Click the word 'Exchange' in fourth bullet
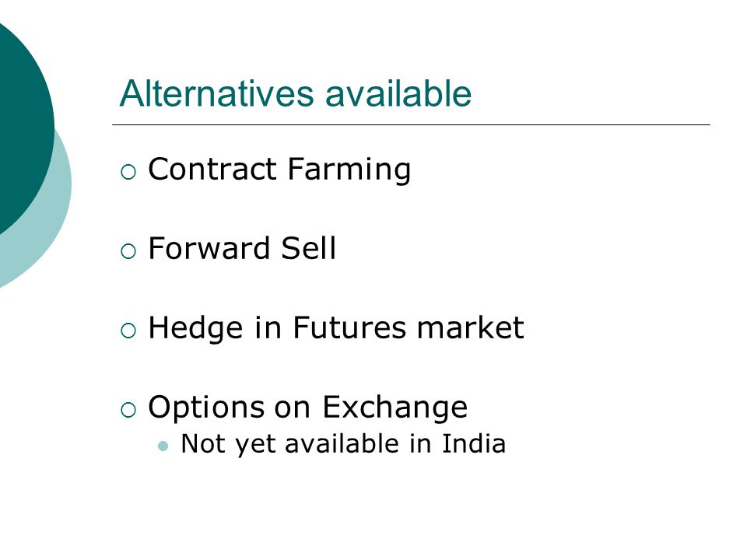The image size is (747, 560). coord(395,408)
